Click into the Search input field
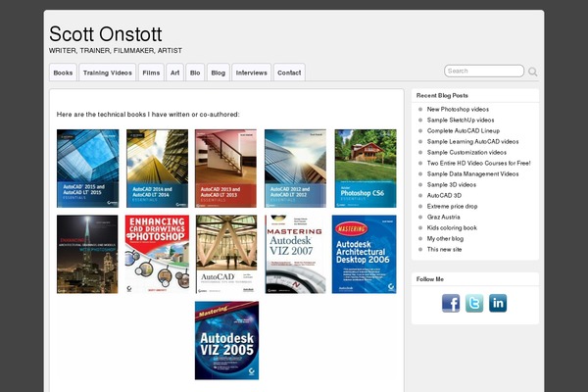Screen dimensions: 588x392 pyautogui.click(x=484, y=72)
